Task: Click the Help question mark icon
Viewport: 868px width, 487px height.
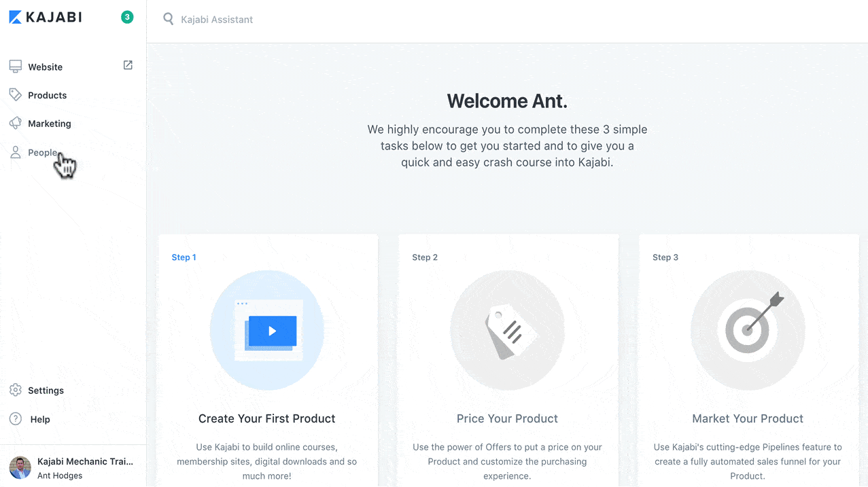Action: (16, 418)
